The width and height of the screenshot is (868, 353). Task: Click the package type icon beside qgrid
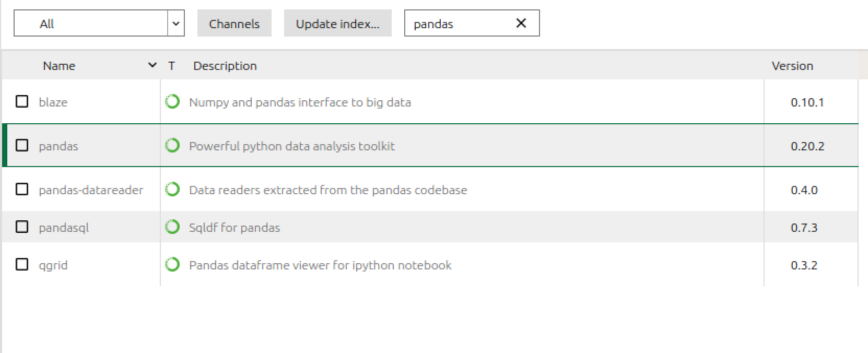click(172, 265)
